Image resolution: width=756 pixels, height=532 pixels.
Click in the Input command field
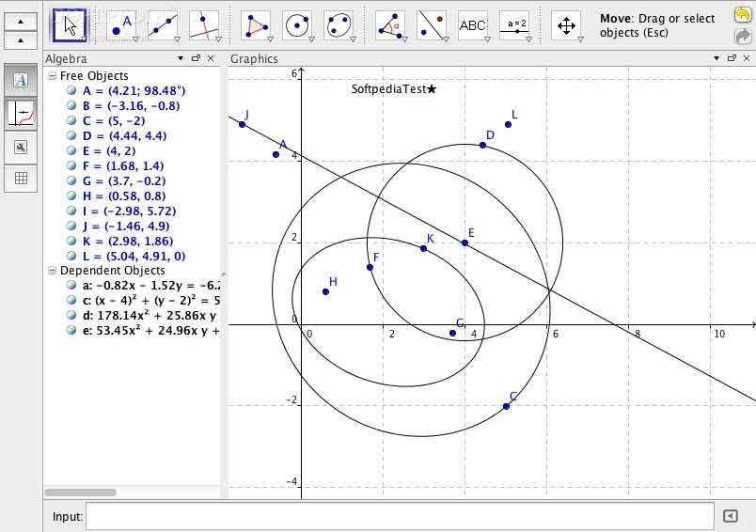coord(399,516)
